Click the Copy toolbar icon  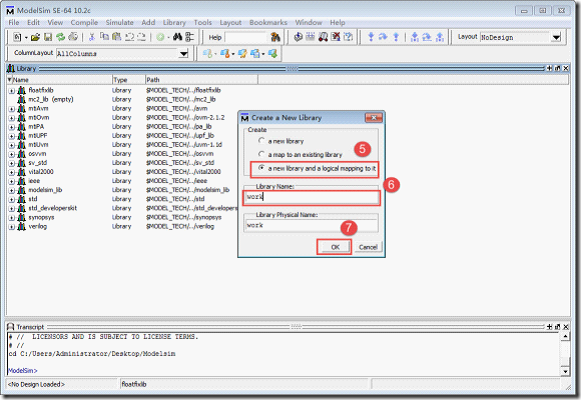(x=105, y=37)
